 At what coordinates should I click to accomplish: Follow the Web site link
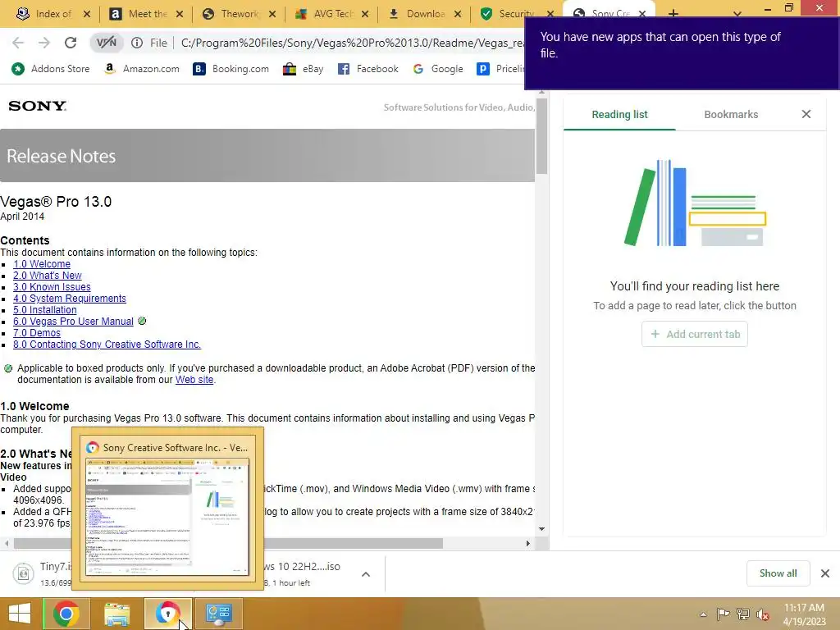[194, 380]
